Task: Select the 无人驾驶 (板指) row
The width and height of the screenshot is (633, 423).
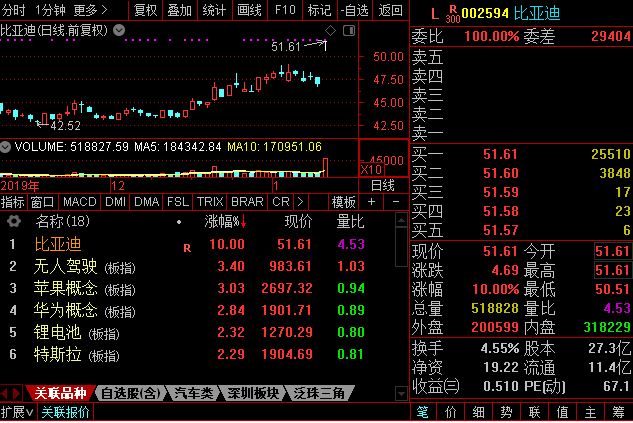Action: click(197, 266)
